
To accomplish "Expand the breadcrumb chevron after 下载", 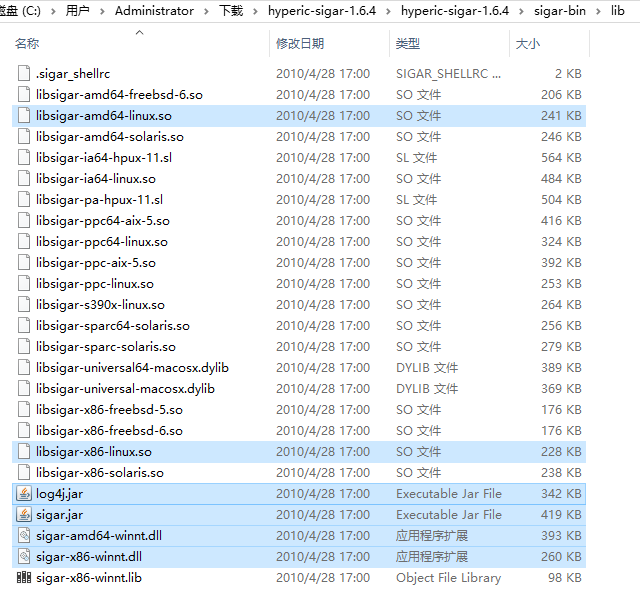I will (256, 11).
